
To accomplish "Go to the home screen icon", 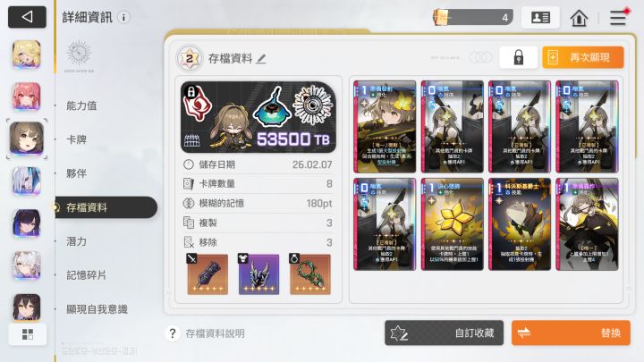I will tap(579, 18).
